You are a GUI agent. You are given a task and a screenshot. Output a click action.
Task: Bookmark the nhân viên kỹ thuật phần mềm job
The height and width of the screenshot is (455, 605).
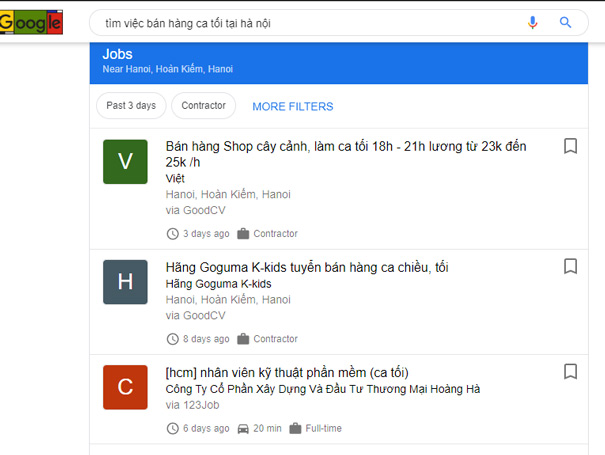tap(570, 371)
